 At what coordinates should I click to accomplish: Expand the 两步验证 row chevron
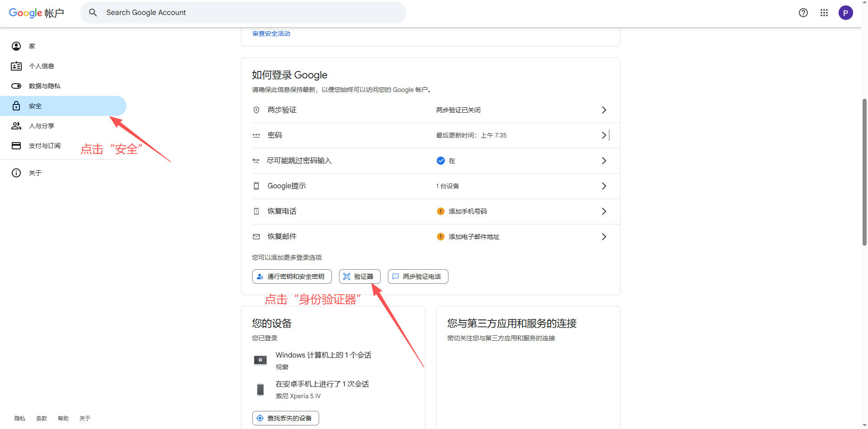(x=604, y=110)
